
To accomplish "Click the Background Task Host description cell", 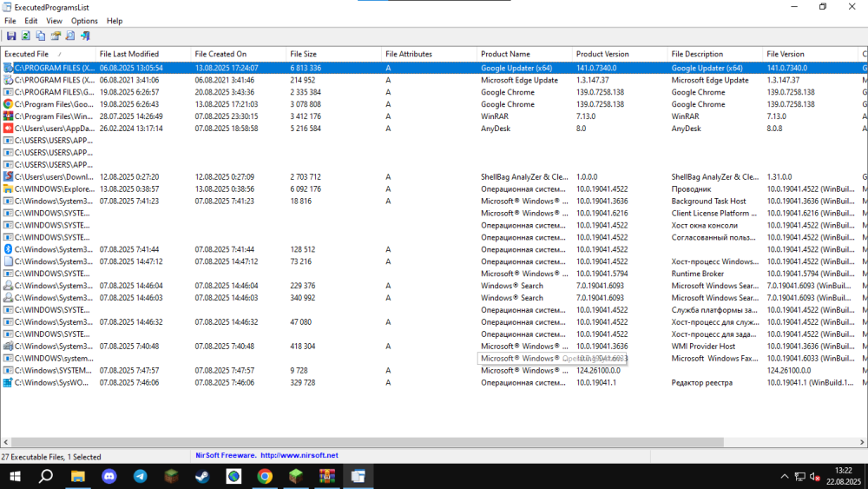I will pos(708,201).
